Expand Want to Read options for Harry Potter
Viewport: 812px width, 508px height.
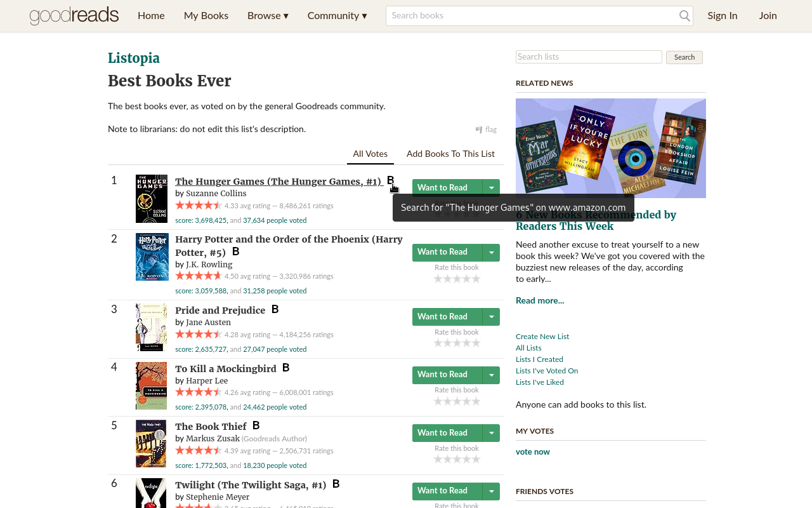pyautogui.click(x=491, y=253)
